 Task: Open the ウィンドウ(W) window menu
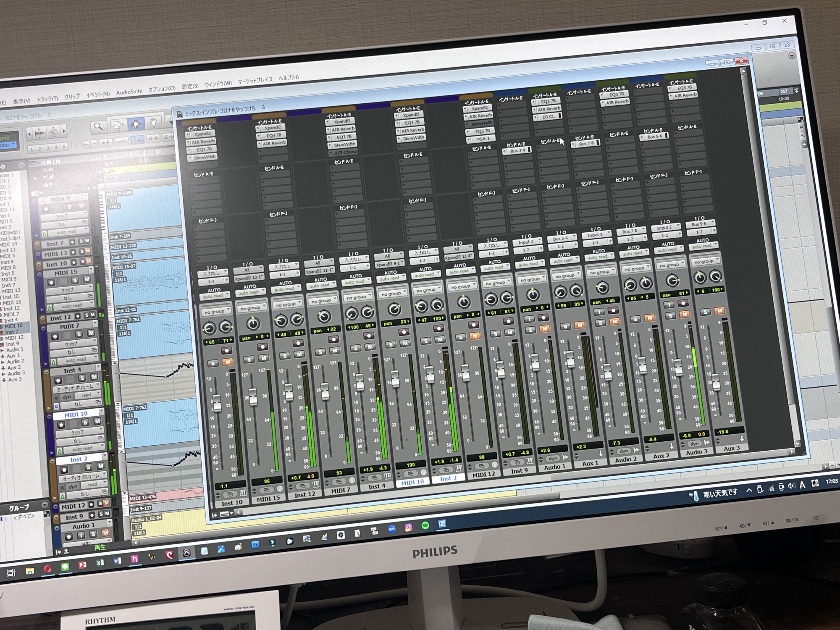(x=218, y=84)
